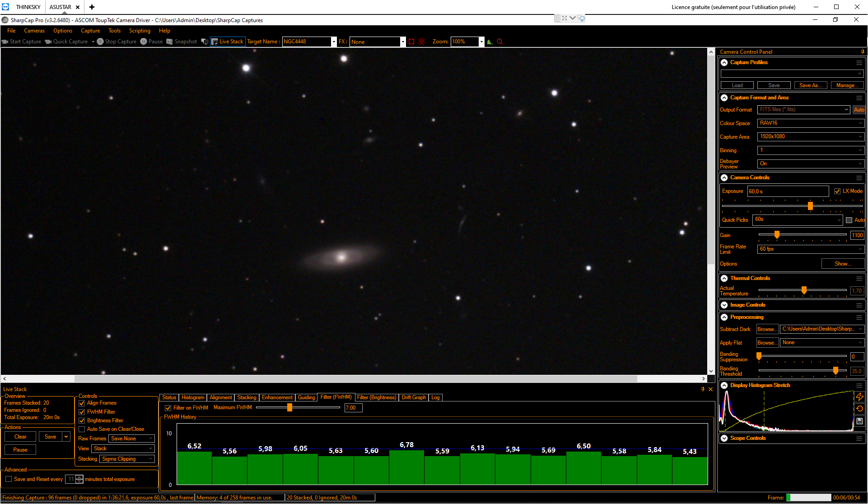This screenshot has width=868, height=504.
Task: Open the Binning dropdown
Action: (x=811, y=150)
